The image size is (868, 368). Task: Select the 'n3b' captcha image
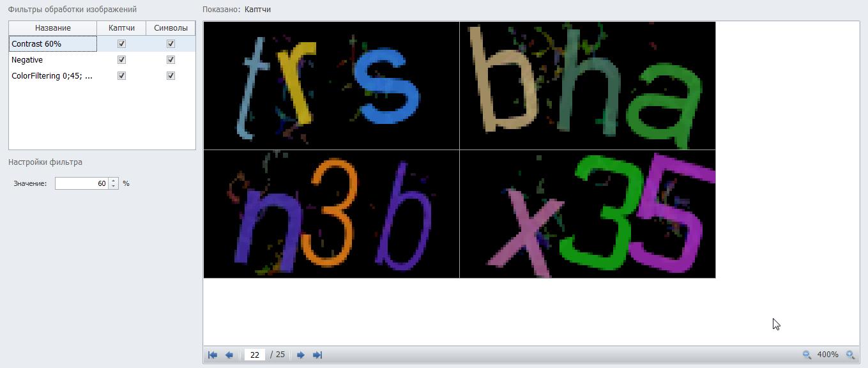(x=331, y=214)
